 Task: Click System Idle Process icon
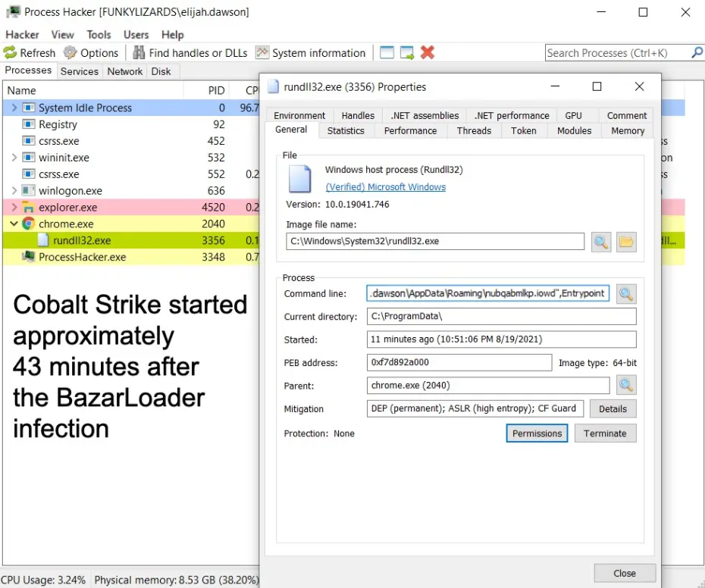coord(28,108)
